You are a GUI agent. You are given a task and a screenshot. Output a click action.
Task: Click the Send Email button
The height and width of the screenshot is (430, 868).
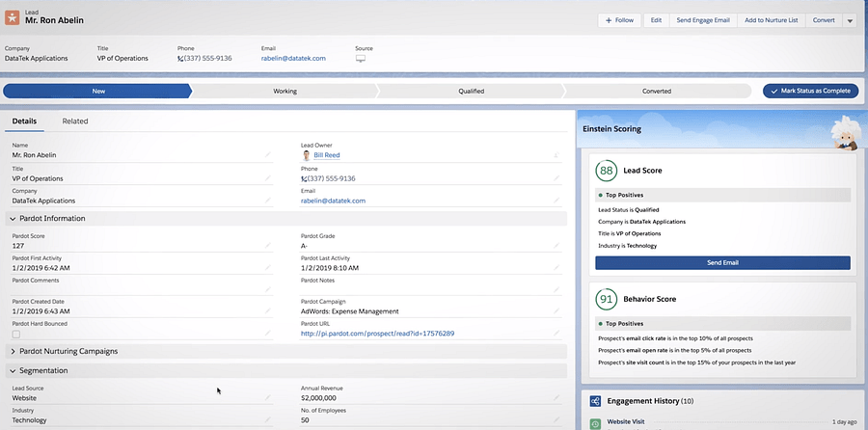(722, 263)
